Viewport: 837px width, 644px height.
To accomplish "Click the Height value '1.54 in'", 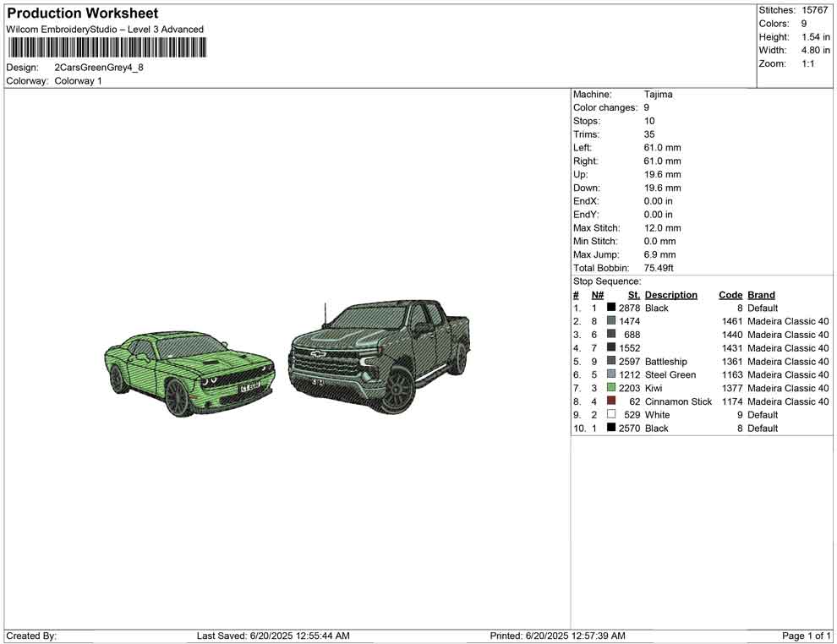I will click(x=816, y=37).
